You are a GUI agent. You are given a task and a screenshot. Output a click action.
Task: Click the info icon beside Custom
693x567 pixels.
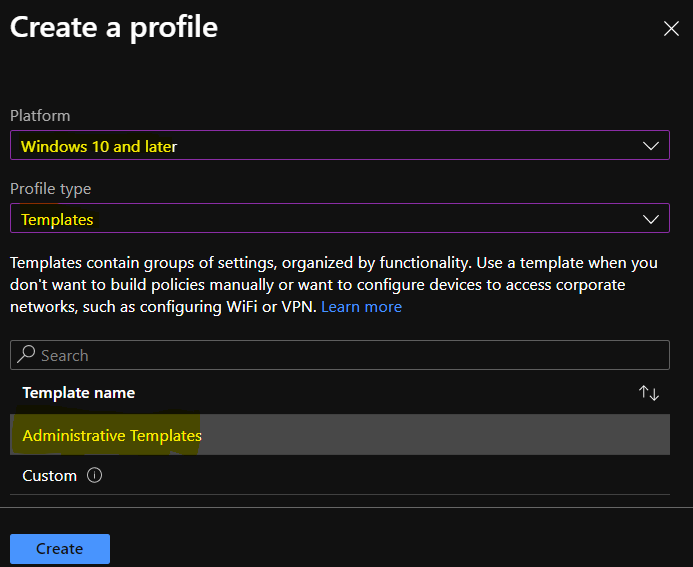(x=94, y=476)
